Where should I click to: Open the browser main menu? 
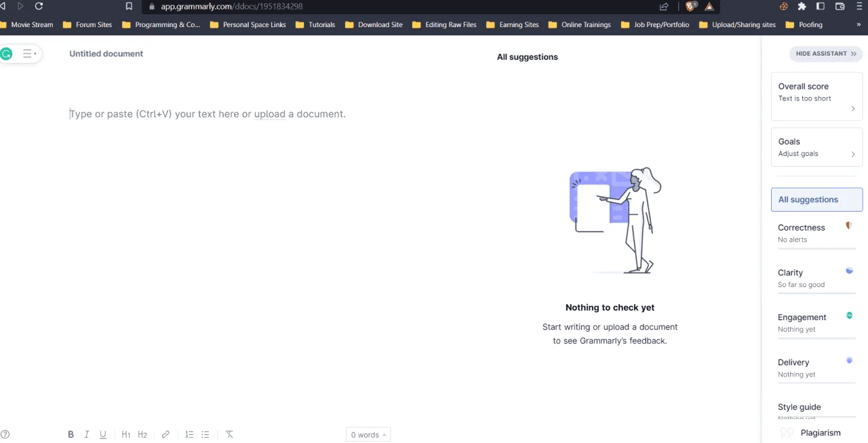pos(859,6)
